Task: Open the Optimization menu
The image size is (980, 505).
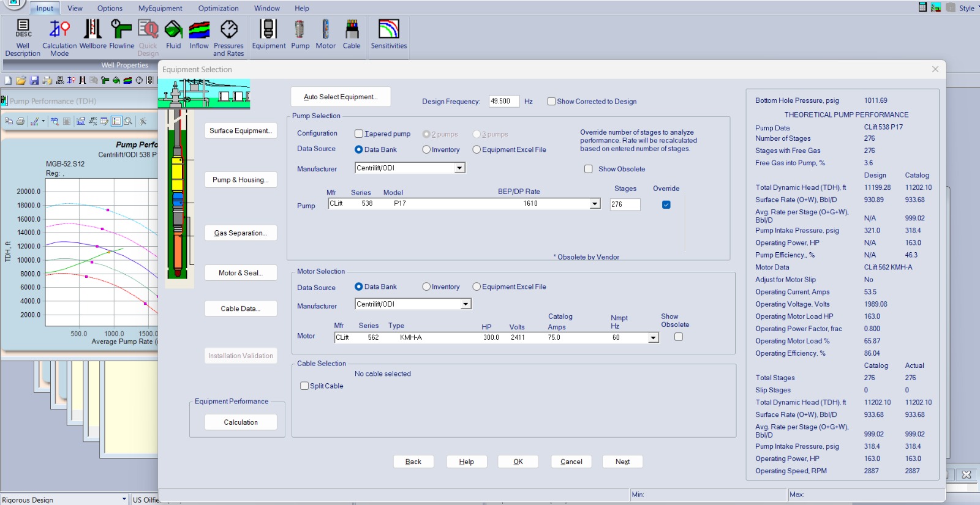Action: click(218, 9)
